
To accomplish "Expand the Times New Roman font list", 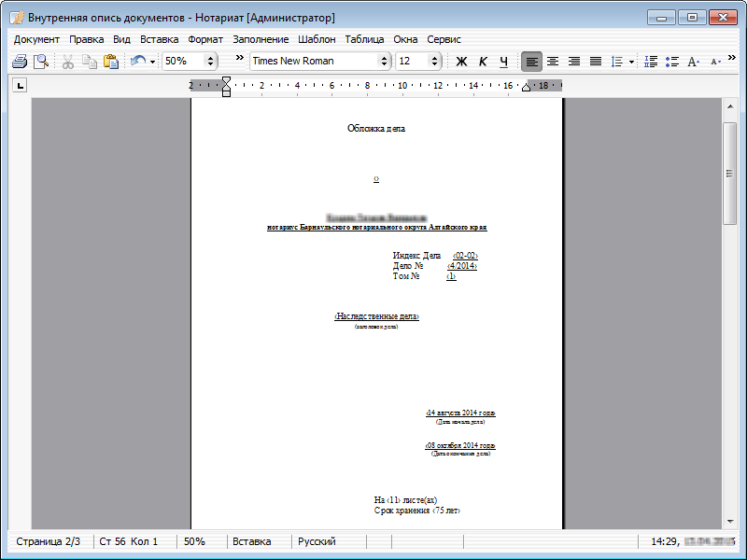I will coord(384,61).
